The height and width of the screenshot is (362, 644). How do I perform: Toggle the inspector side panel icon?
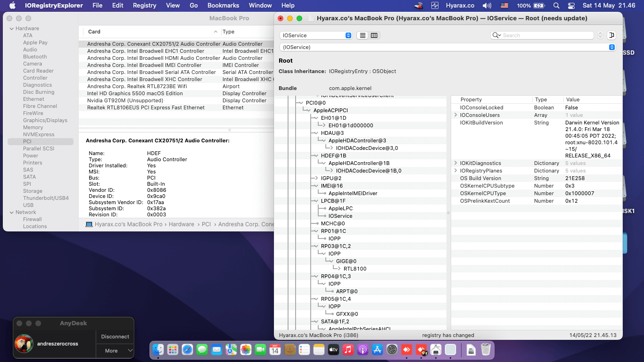(611, 35)
